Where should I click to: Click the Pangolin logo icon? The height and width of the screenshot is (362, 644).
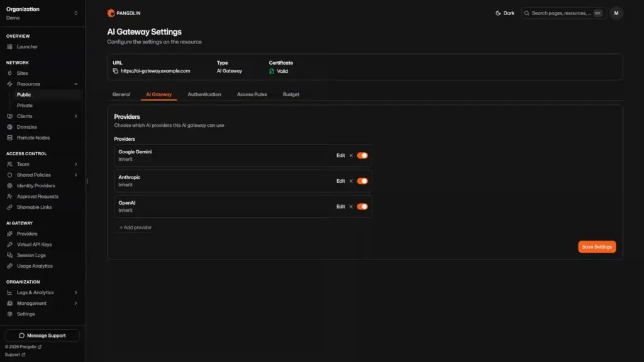[111, 13]
